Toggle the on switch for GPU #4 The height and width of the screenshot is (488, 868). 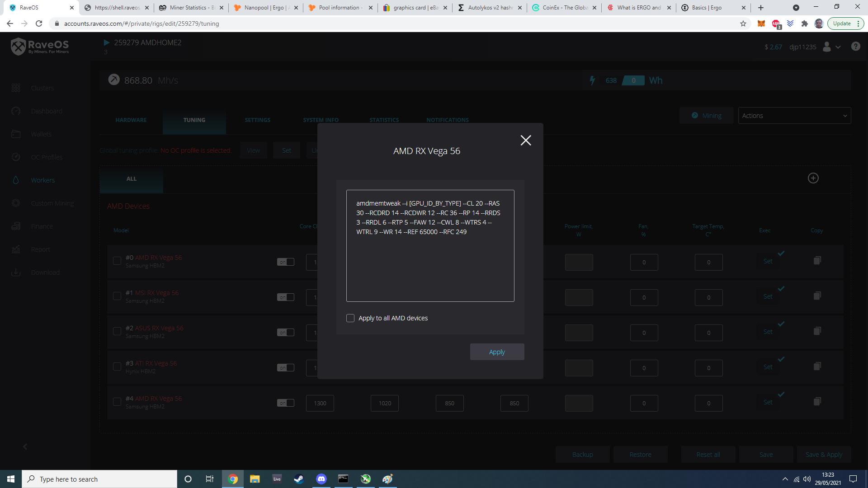pos(285,403)
